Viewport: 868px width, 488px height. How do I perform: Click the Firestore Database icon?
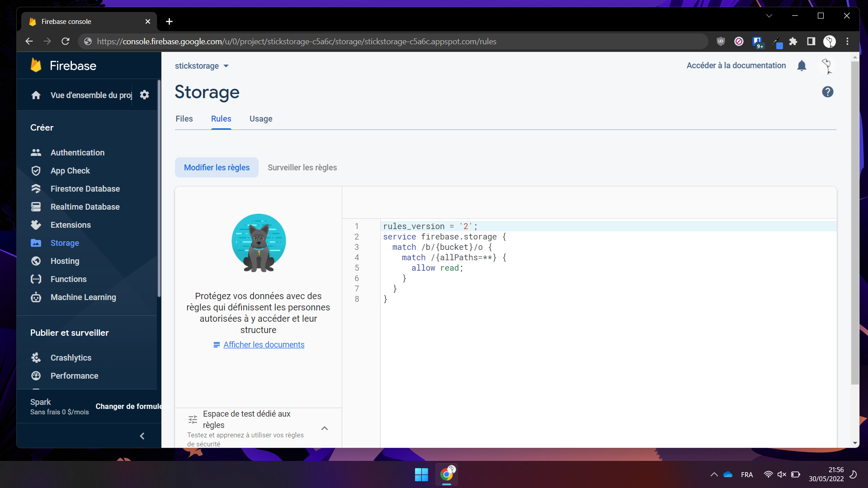click(36, 189)
